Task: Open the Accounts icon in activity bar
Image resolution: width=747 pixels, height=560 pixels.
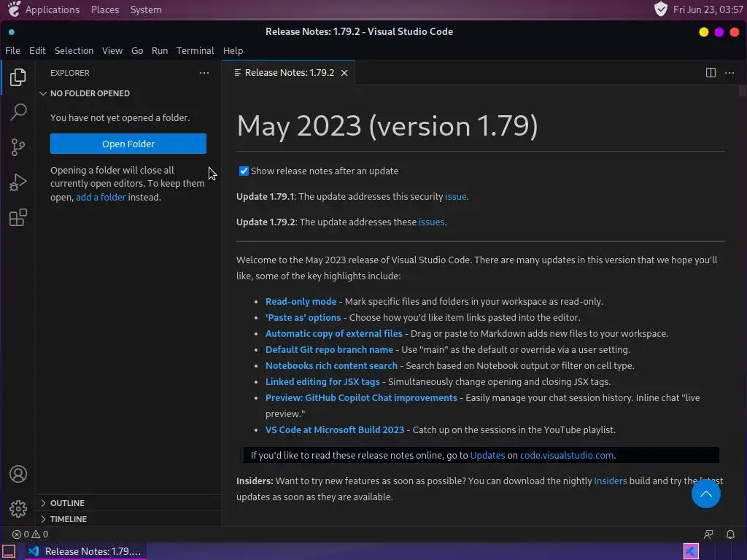Action: point(18,474)
